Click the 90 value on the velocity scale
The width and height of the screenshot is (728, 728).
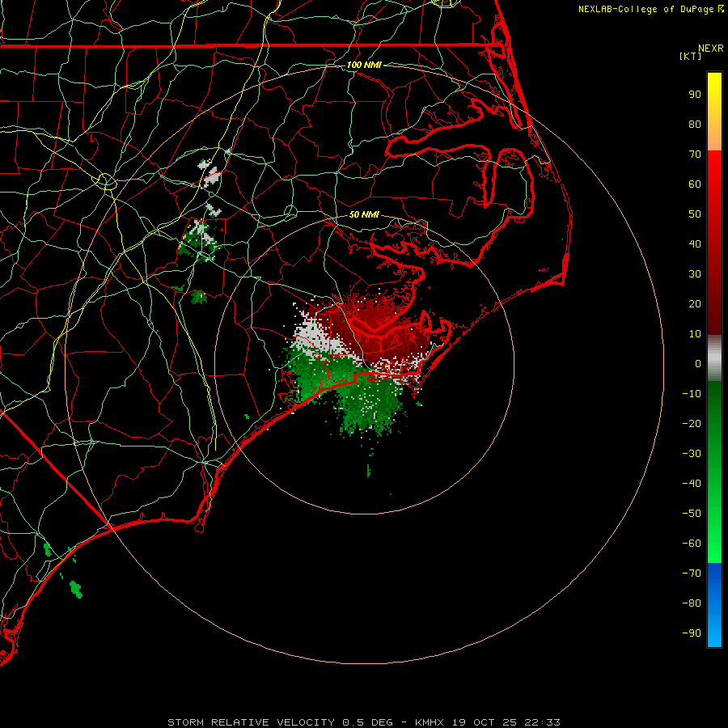coord(695,95)
